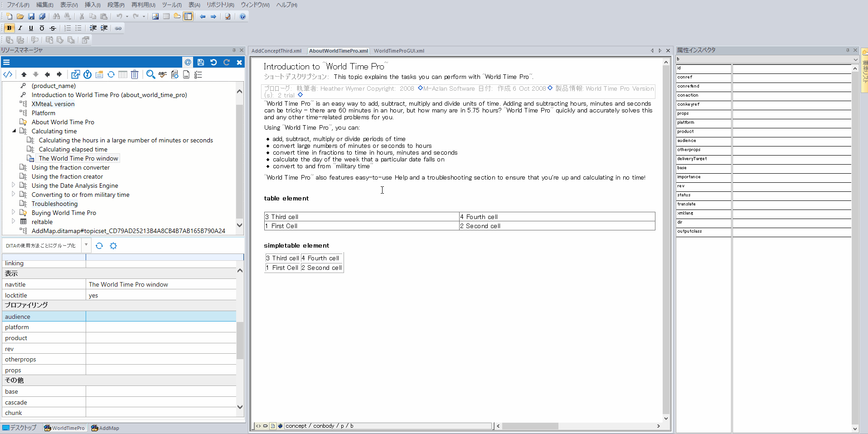
Task: Create a new document from the toolbar
Action: 9,16
